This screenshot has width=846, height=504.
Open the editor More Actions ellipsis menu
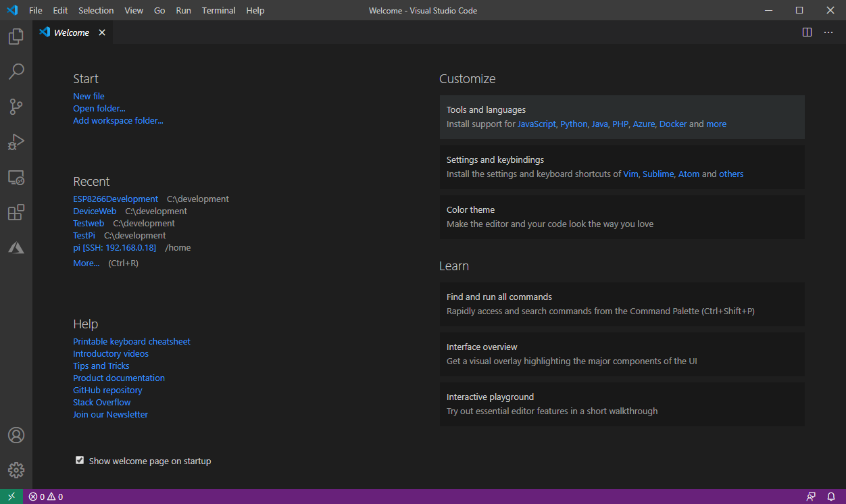pos(828,32)
